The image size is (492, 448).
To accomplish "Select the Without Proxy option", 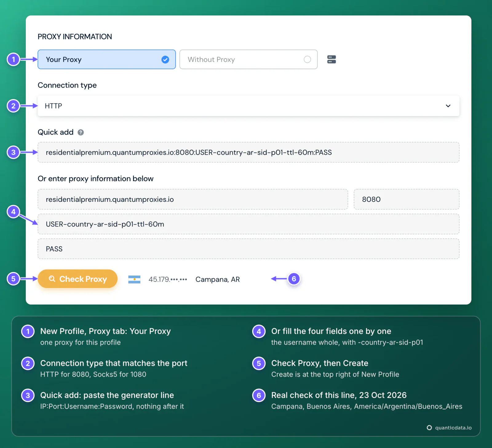I will tap(248, 59).
